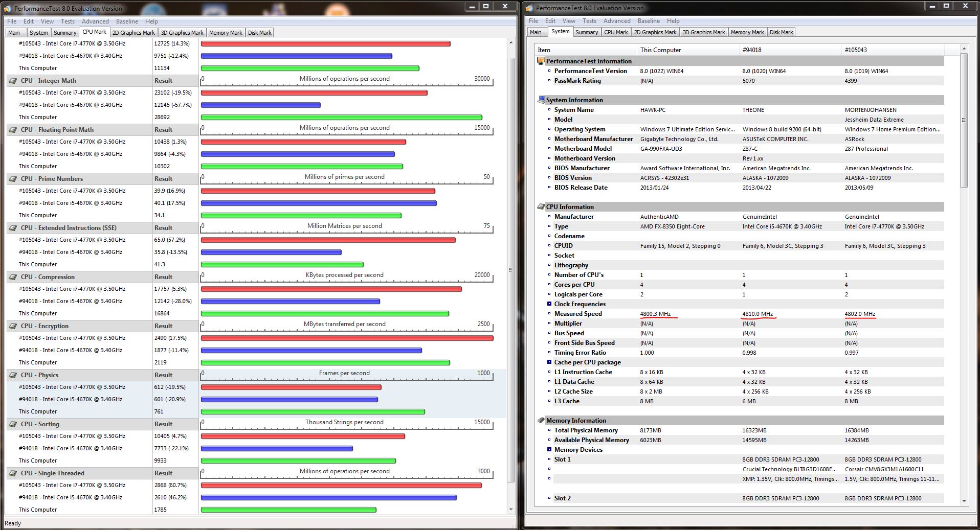Click the Integer Math result '28692'
This screenshot has height=530, width=980.
[x=162, y=118]
